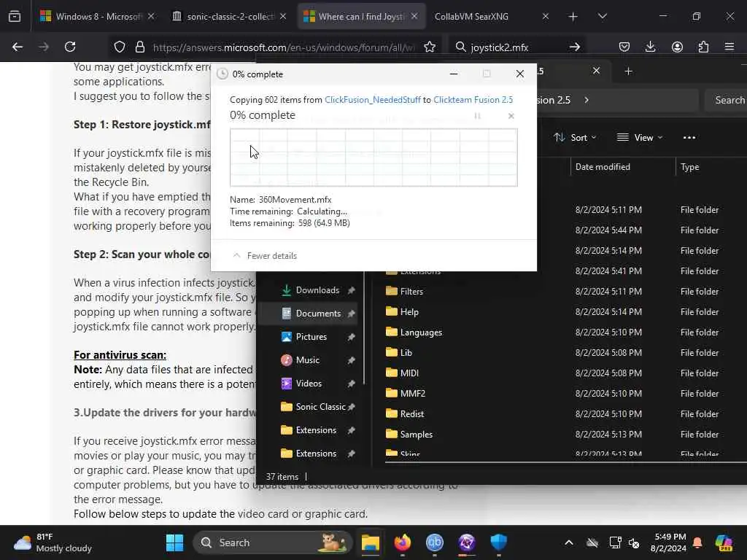The height and width of the screenshot is (560, 747).
Task: Unpin Documents using its pin icon
Action: pyautogui.click(x=351, y=314)
